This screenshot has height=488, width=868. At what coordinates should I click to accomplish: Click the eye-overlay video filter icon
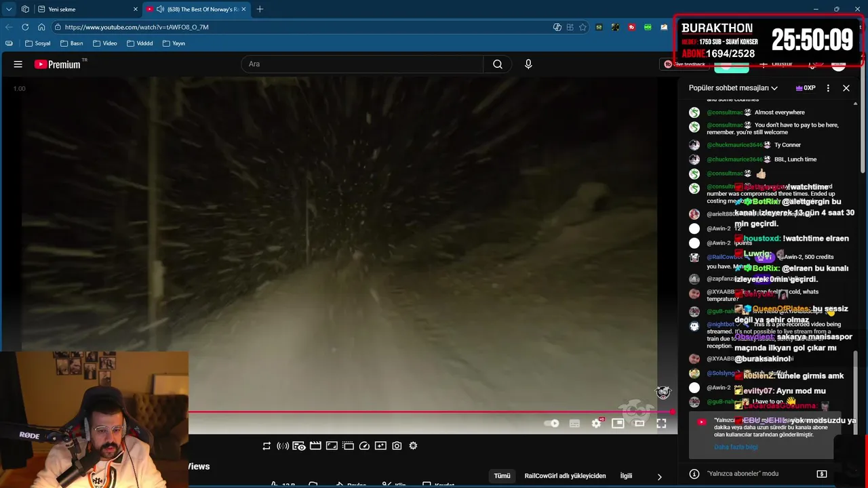[299, 446]
